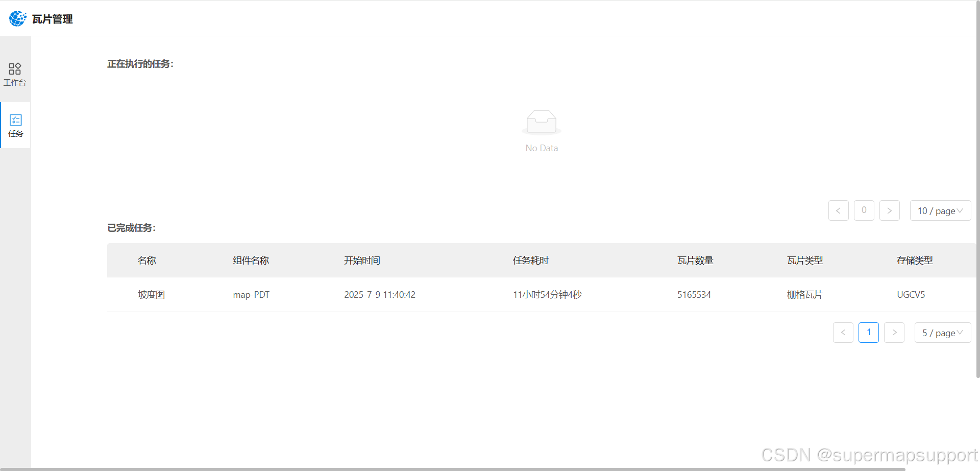Click the 开始时间 column header

pos(362,261)
